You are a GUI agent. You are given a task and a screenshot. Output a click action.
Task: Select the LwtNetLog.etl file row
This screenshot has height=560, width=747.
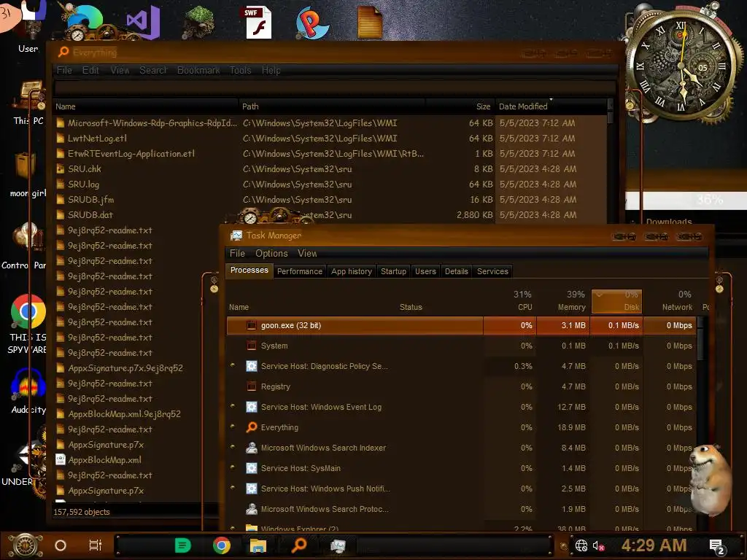(330, 138)
